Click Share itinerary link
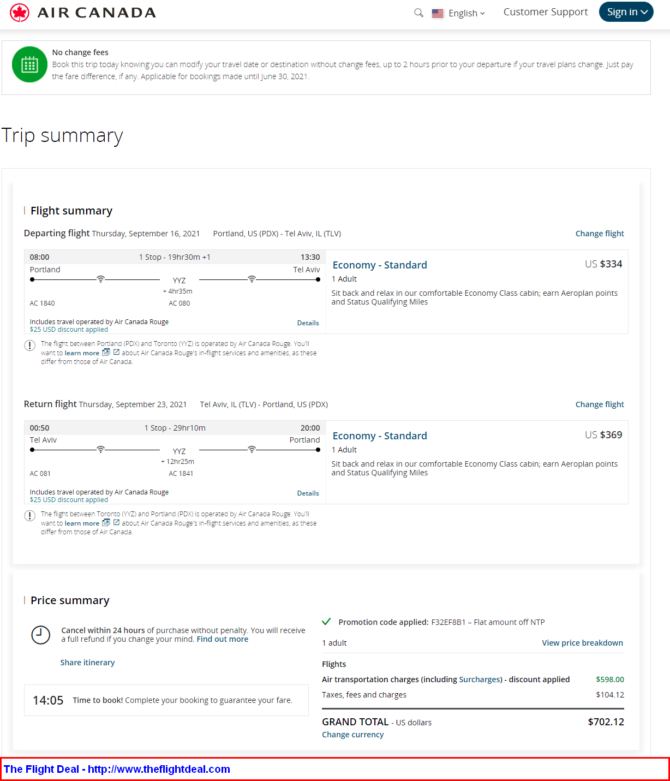 pyautogui.click(x=87, y=662)
